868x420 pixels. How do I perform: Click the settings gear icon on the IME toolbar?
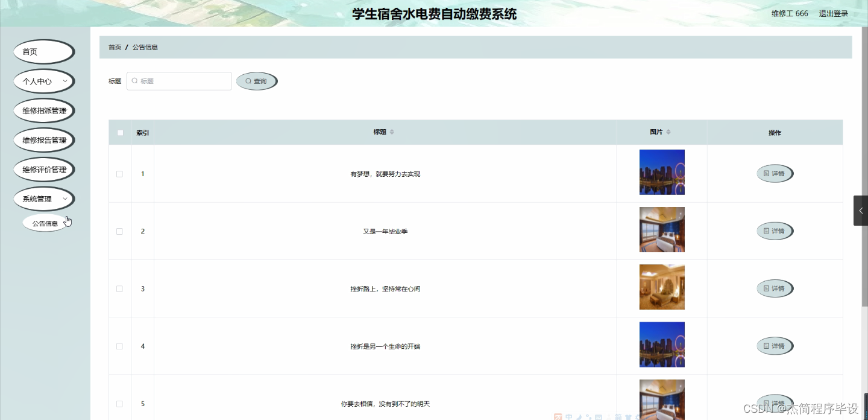[x=638, y=416]
